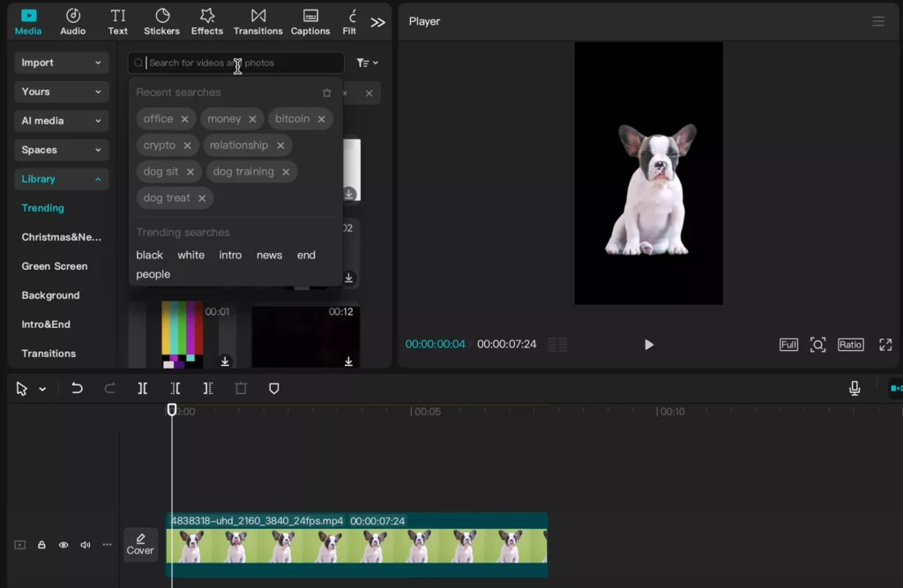Image resolution: width=903 pixels, height=588 pixels.
Task: Record voiceover with microphone icon
Action: point(854,388)
